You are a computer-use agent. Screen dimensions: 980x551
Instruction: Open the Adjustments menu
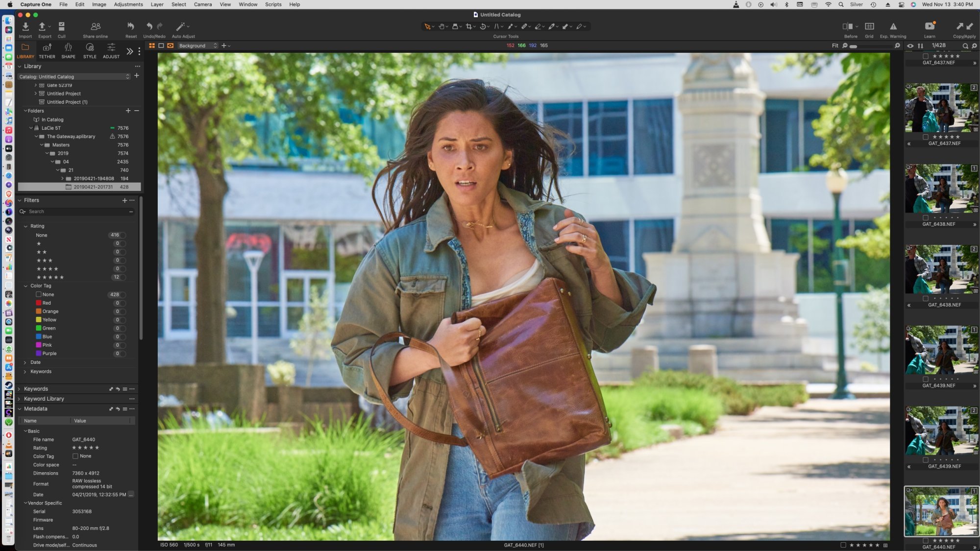[128, 4]
